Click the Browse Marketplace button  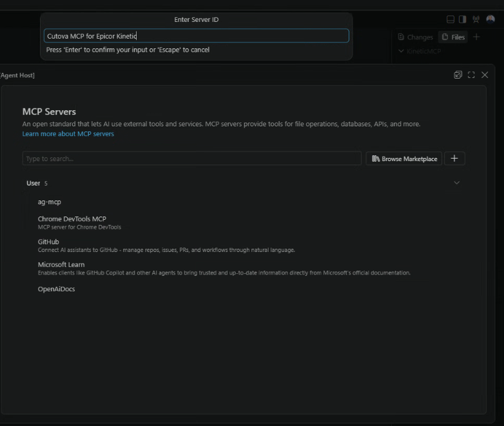tap(404, 159)
